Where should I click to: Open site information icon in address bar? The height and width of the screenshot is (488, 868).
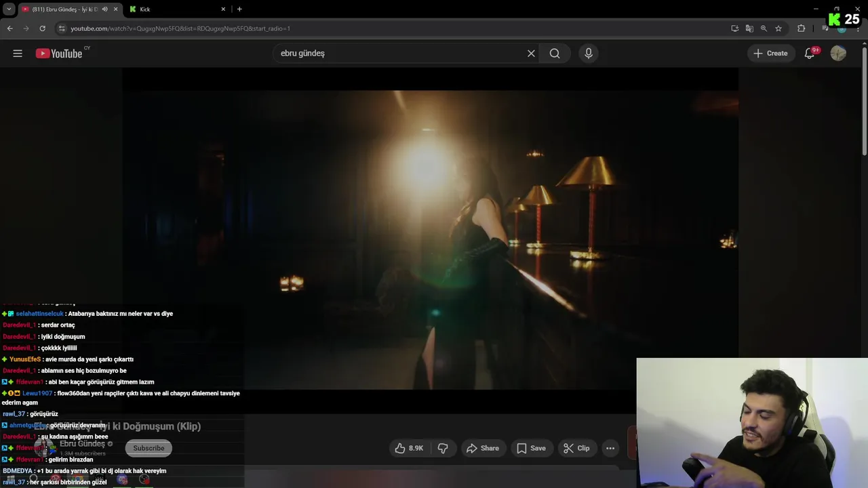pyautogui.click(x=62, y=28)
